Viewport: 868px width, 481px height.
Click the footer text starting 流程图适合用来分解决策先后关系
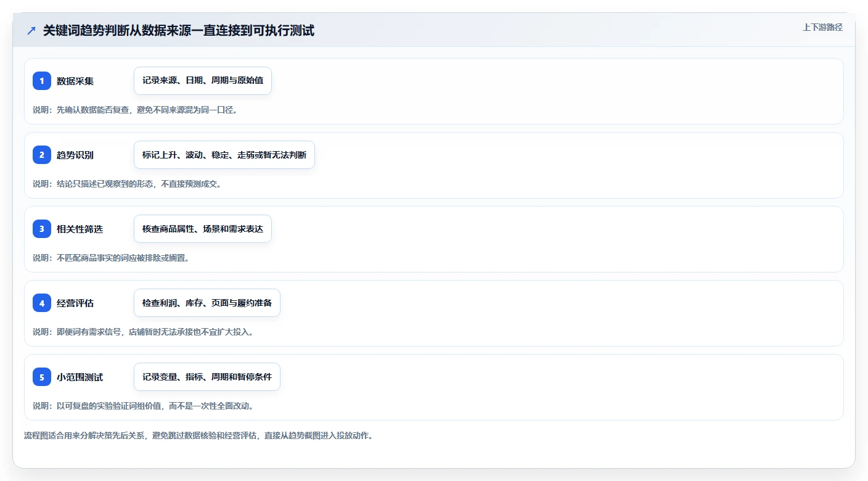[198, 435]
